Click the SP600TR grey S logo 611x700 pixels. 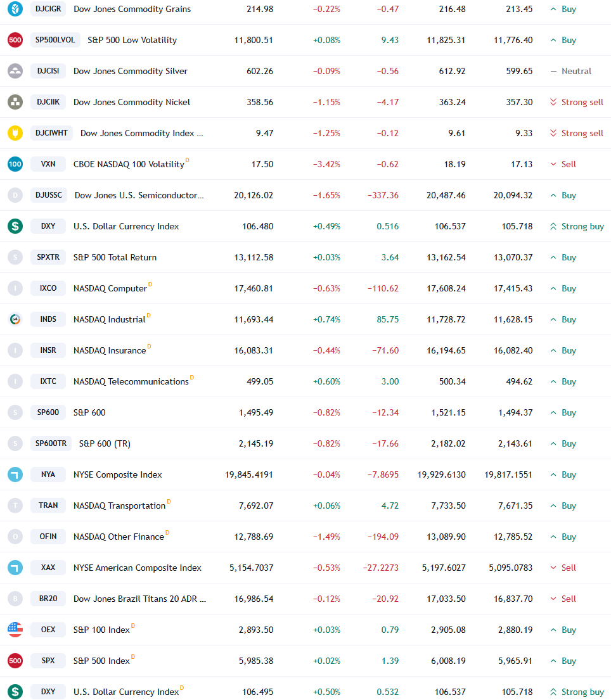[x=15, y=443]
